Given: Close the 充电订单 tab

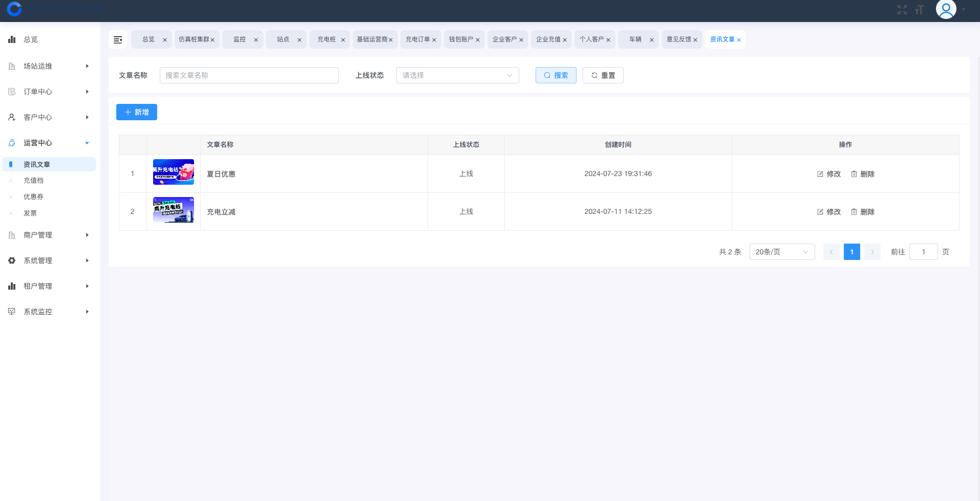Looking at the screenshot, I should pyautogui.click(x=434, y=40).
